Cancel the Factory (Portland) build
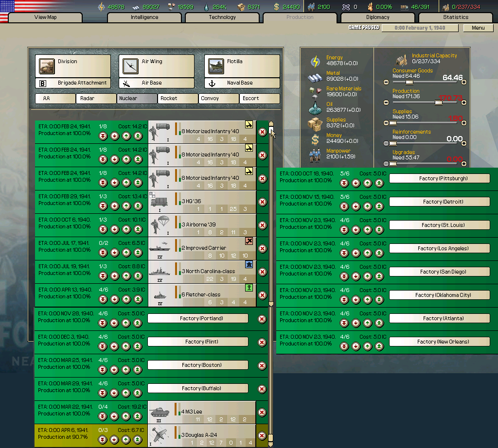Screen dimensions: 498x448 262,319
